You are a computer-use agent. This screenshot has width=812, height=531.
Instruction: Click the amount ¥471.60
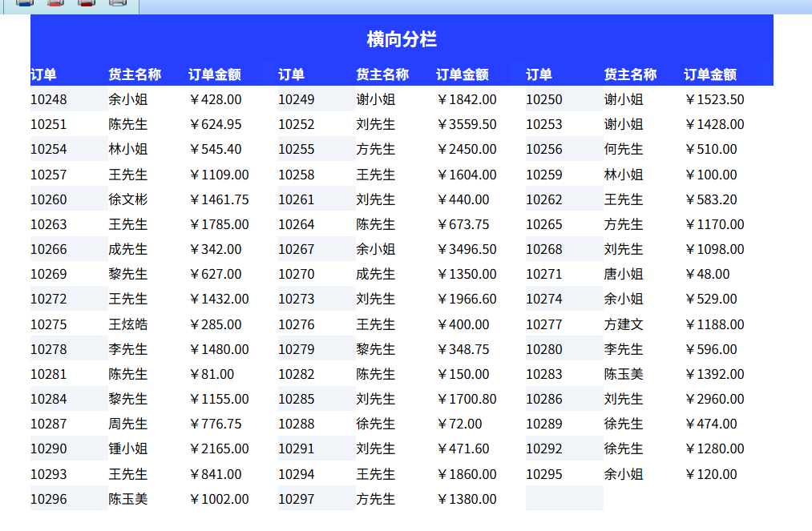pyautogui.click(x=463, y=449)
